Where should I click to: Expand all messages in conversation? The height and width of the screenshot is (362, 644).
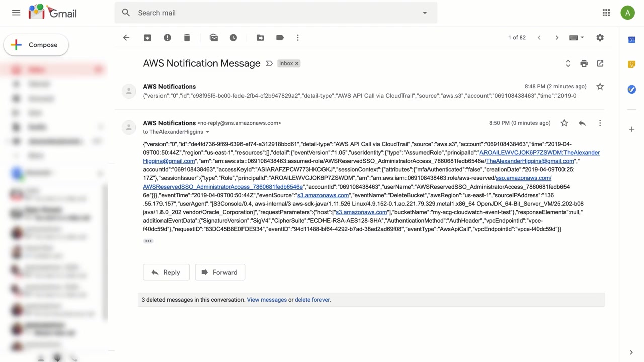568,63
